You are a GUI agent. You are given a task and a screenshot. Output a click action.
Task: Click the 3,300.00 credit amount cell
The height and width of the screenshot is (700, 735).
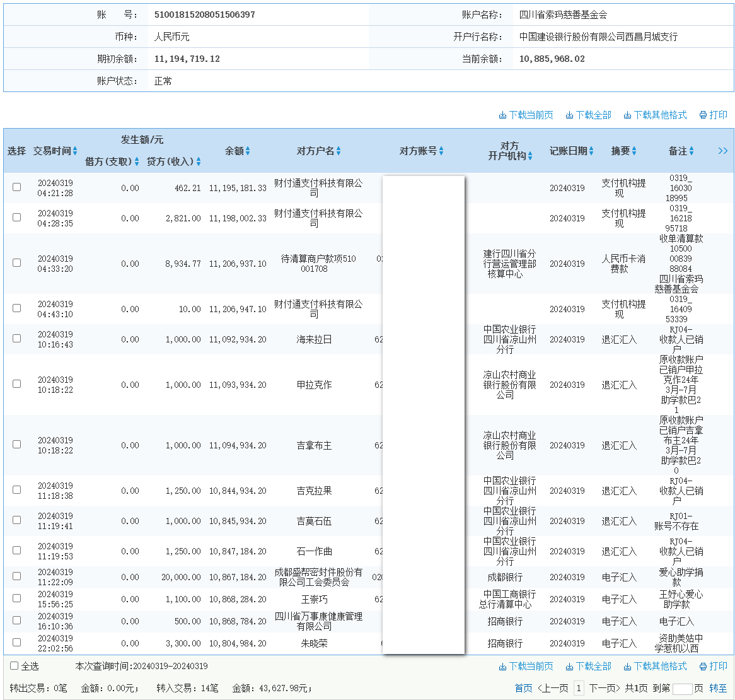point(183,643)
